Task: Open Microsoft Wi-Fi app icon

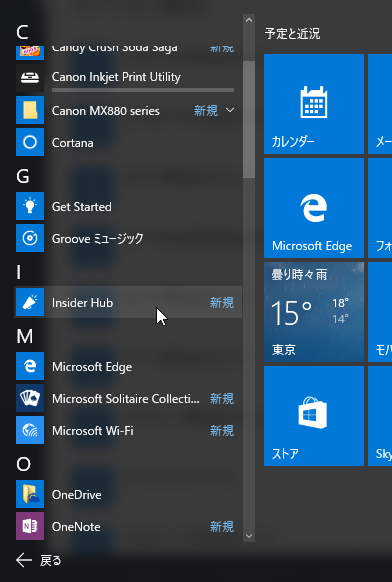Action: [x=30, y=430]
